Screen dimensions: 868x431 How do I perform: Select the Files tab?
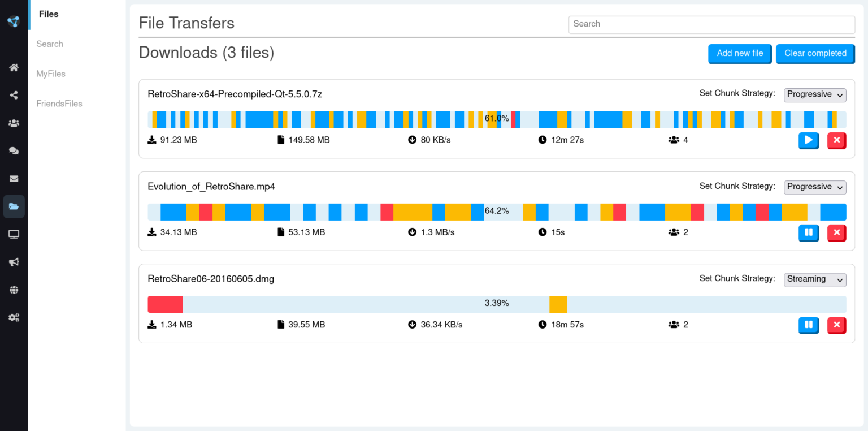pos(49,14)
